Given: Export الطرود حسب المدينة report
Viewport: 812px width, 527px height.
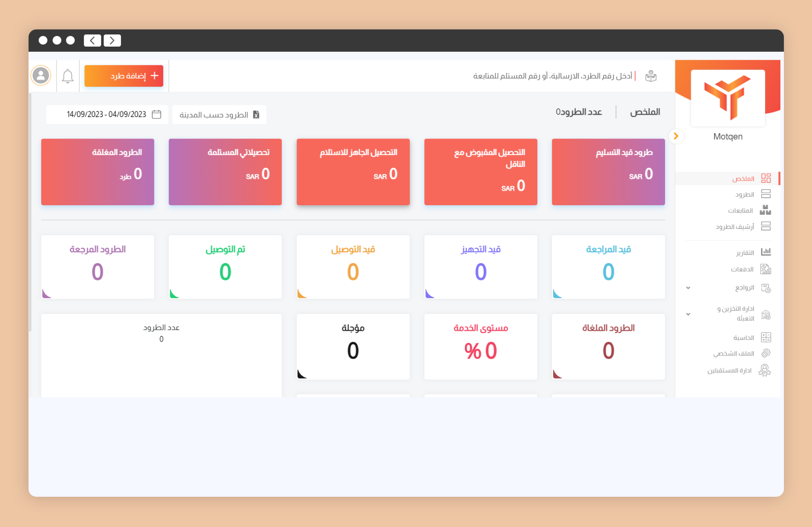Looking at the screenshot, I should 219,115.
